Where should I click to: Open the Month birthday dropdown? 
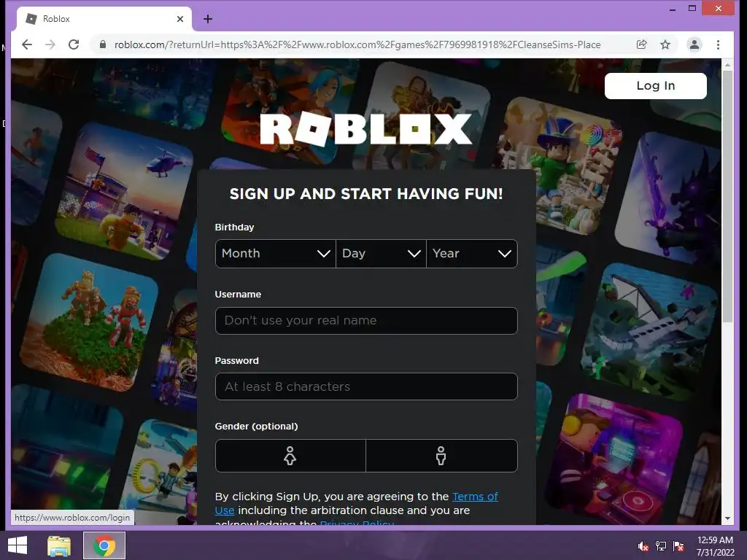point(275,253)
